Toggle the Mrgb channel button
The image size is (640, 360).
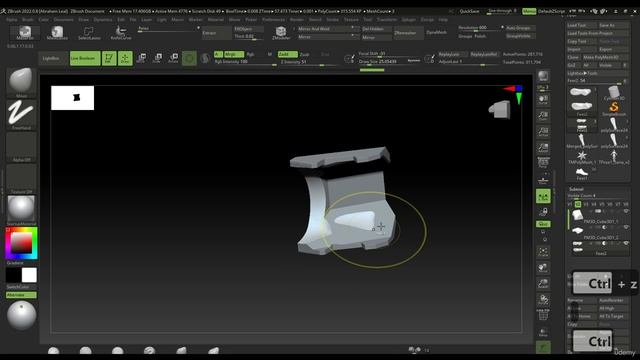[x=233, y=54]
